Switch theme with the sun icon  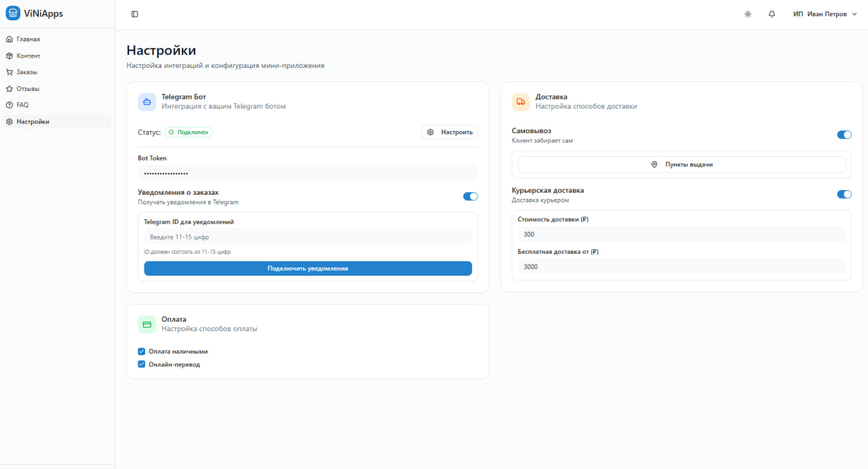click(748, 14)
